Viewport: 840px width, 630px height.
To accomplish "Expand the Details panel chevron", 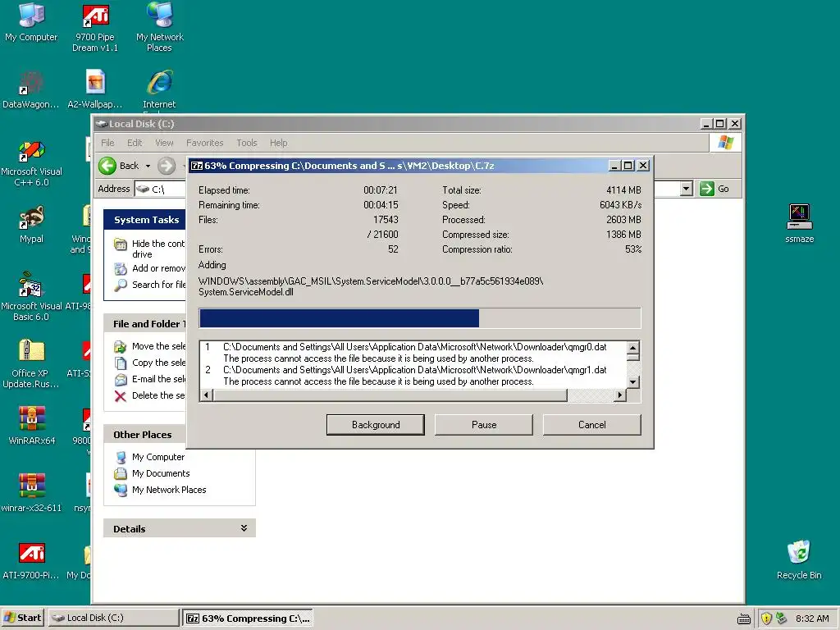I will (x=244, y=528).
